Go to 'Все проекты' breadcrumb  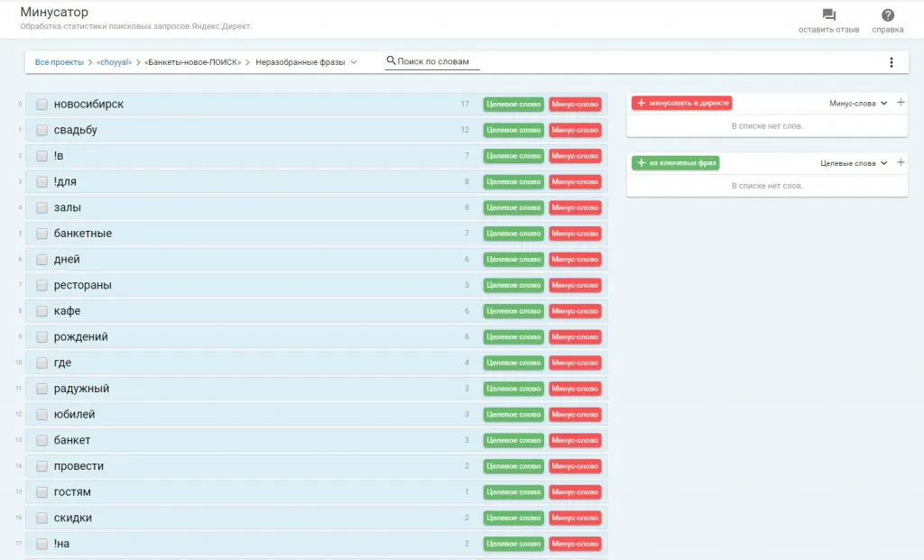(x=59, y=62)
